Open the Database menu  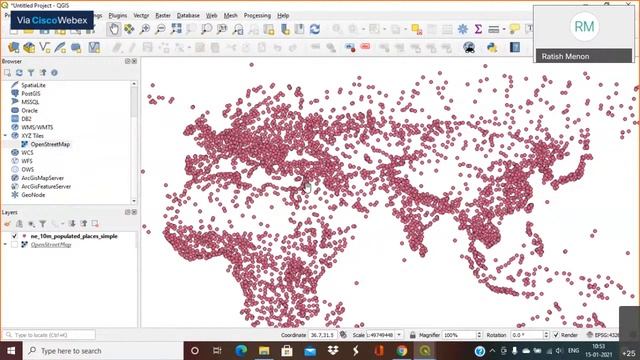coord(188,16)
